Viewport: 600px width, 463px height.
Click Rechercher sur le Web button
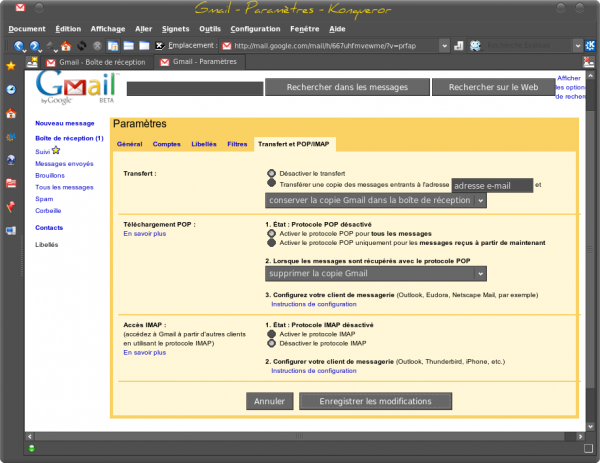(x=493, y=87)
